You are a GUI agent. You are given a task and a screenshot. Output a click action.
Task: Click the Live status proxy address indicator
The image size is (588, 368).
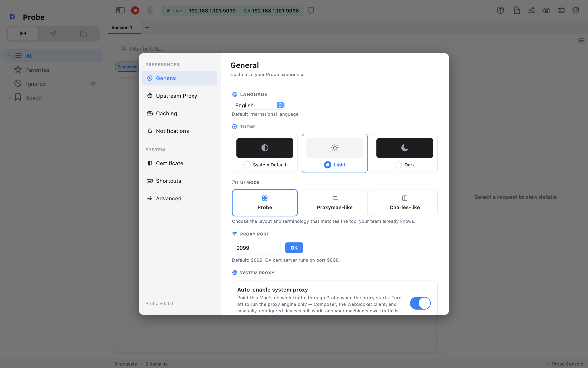[x=212, y=10]
